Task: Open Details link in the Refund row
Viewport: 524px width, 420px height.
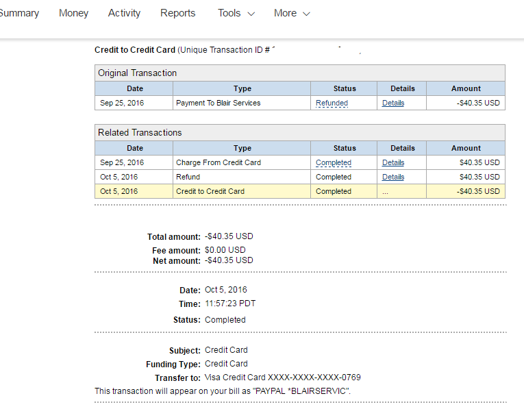Action: [393, 177]
